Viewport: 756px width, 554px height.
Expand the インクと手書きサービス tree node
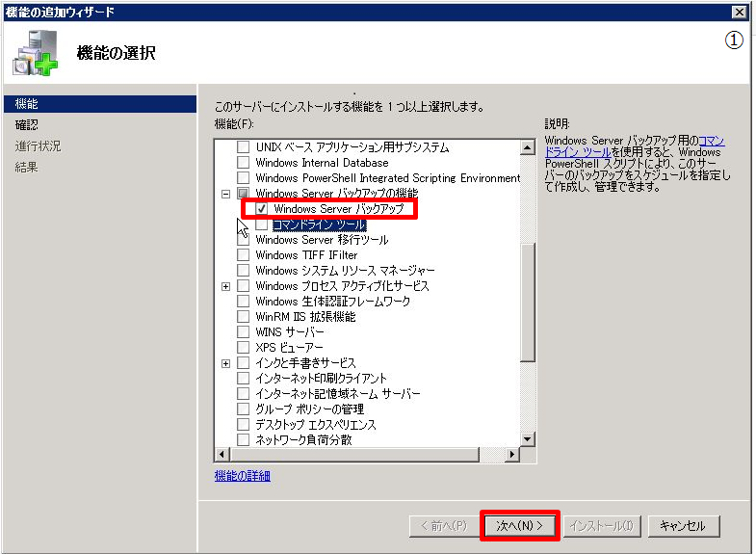point(226,363)
